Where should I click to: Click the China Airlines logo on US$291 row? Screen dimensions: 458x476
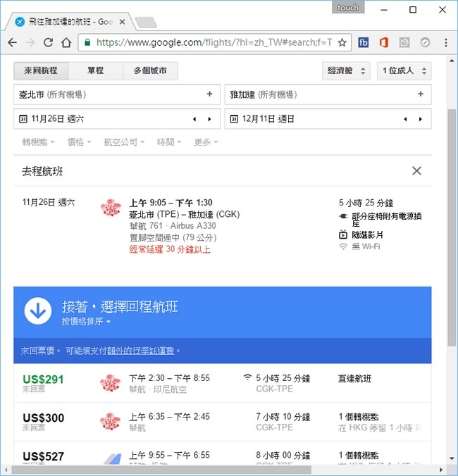click(111, 383)
